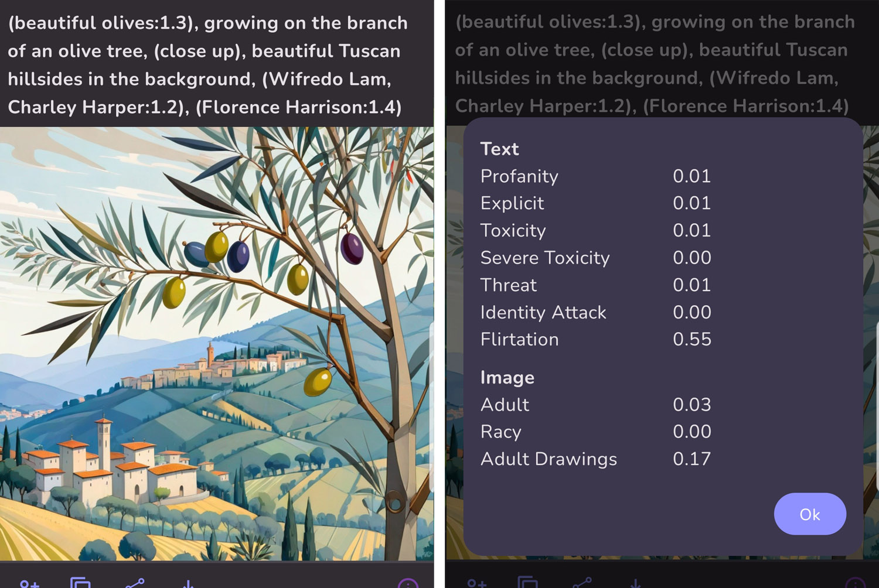The image size is (879, 588).
Task: Click the Profanity label in the dialog
Action: coord(519,176)
